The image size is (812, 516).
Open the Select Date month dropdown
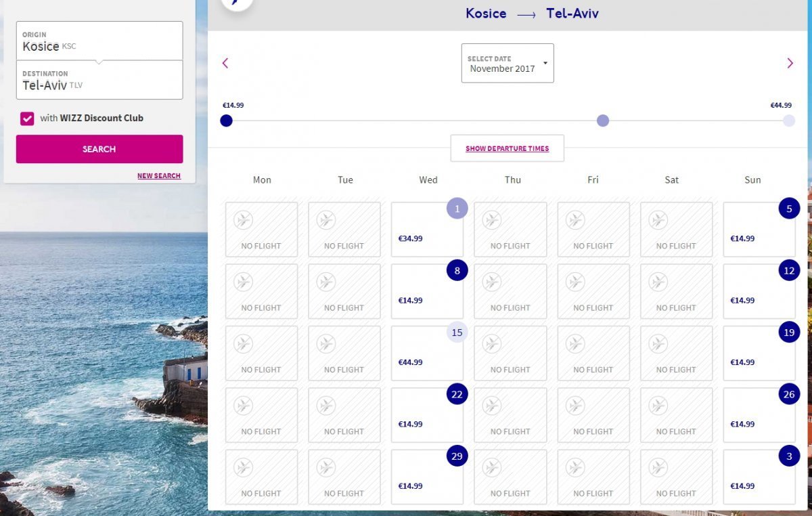point(507,64)
